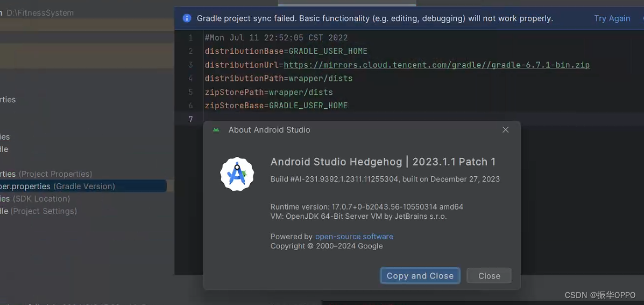
Task: Open the open-source software link
Action: [354, 237]
